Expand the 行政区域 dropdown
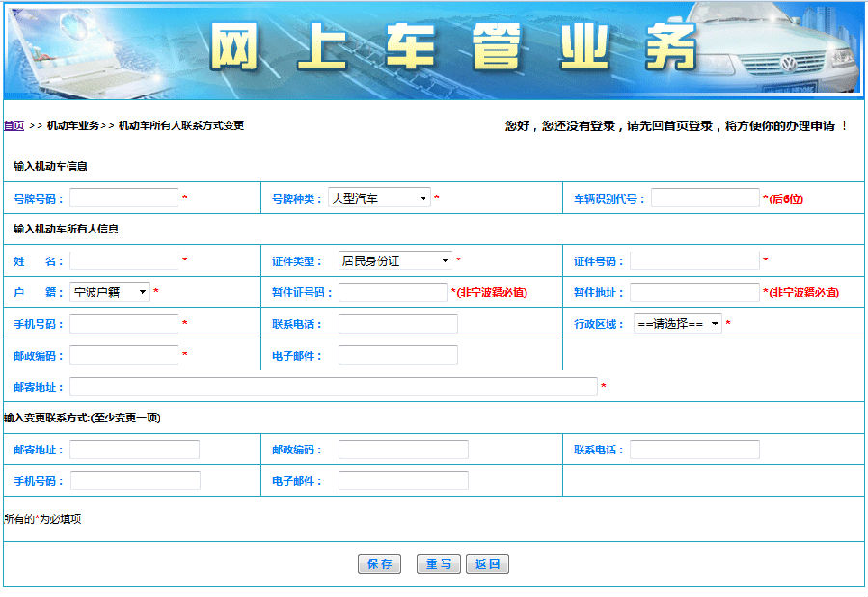 pos(677,324)
